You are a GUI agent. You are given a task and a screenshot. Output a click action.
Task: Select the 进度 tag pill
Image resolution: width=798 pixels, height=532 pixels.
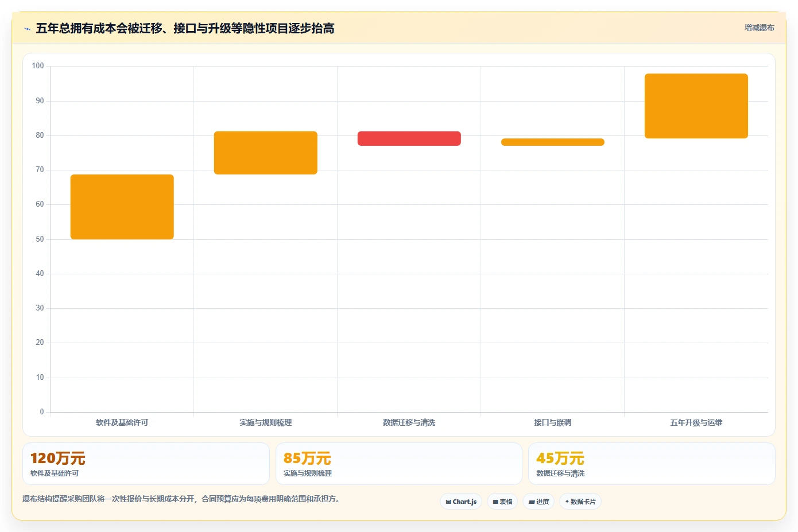[539, 502]
